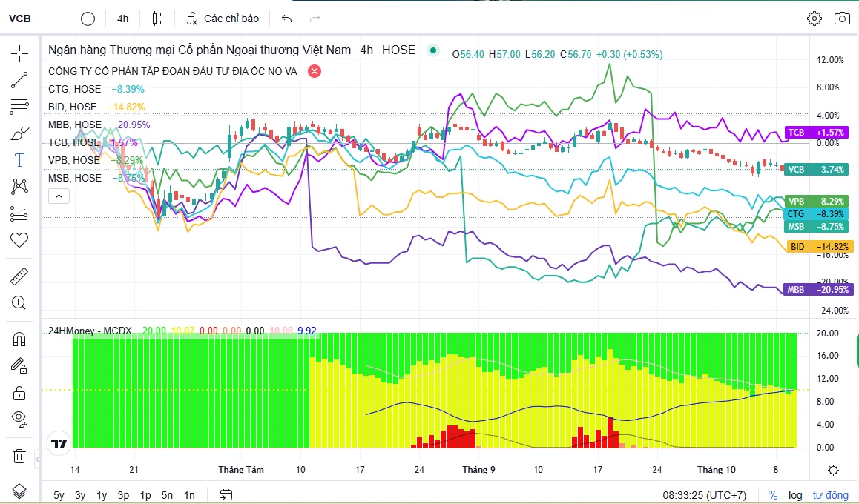Screen dimensions: 859x504
Task: Undo the last chart action
Action: point(286,19)
